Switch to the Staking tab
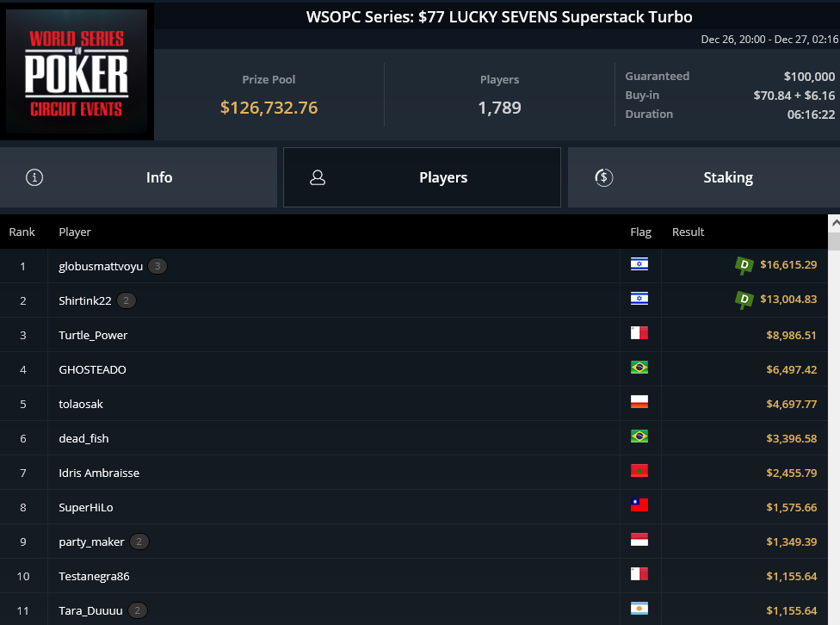This screenshot has width=840, height=625. tap(704, 177)
